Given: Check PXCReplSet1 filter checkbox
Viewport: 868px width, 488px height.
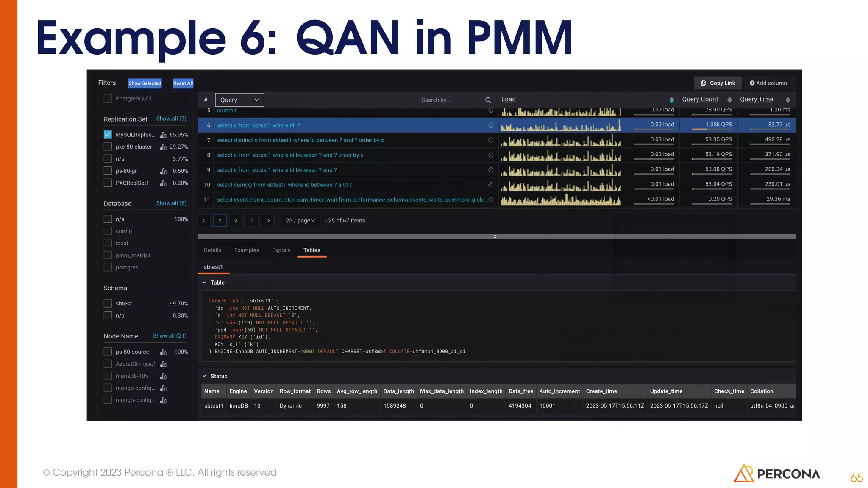Looking at the screenshot, I should click(108, 183).
